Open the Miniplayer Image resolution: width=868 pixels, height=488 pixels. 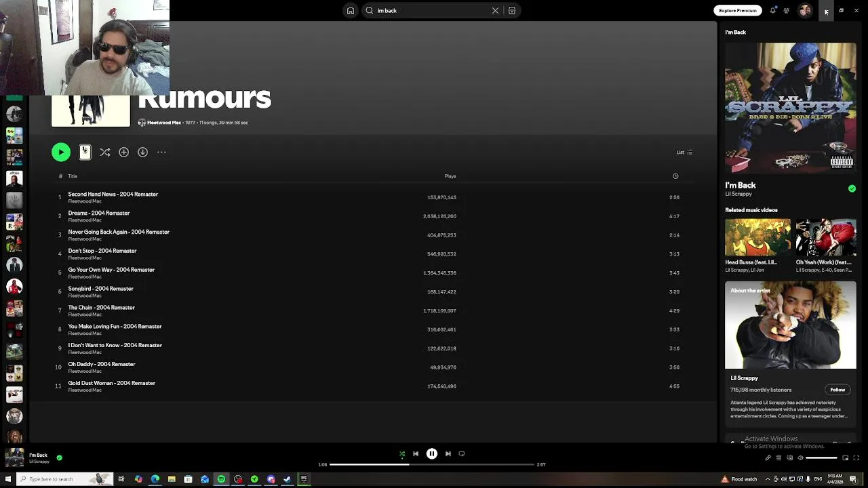point(846,457)
